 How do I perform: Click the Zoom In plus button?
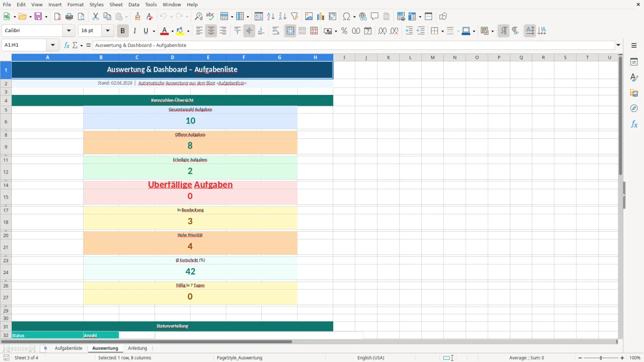click(623, 358)
